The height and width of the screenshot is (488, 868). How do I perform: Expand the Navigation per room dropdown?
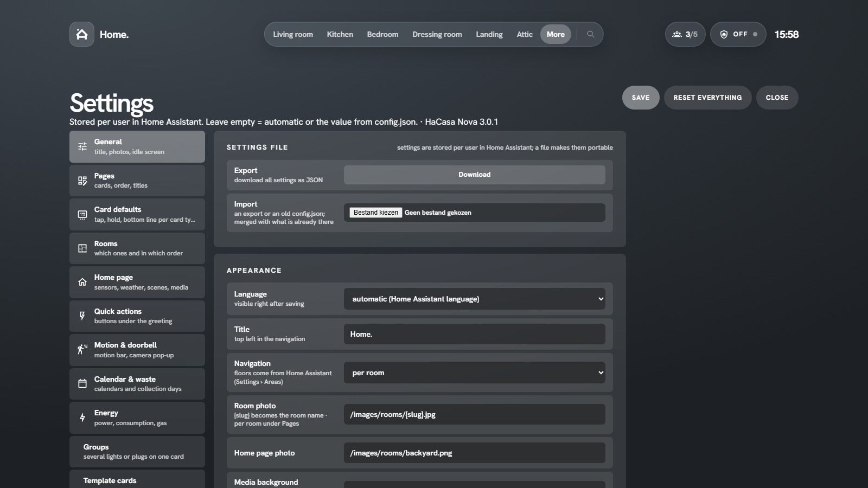point(475,373)
